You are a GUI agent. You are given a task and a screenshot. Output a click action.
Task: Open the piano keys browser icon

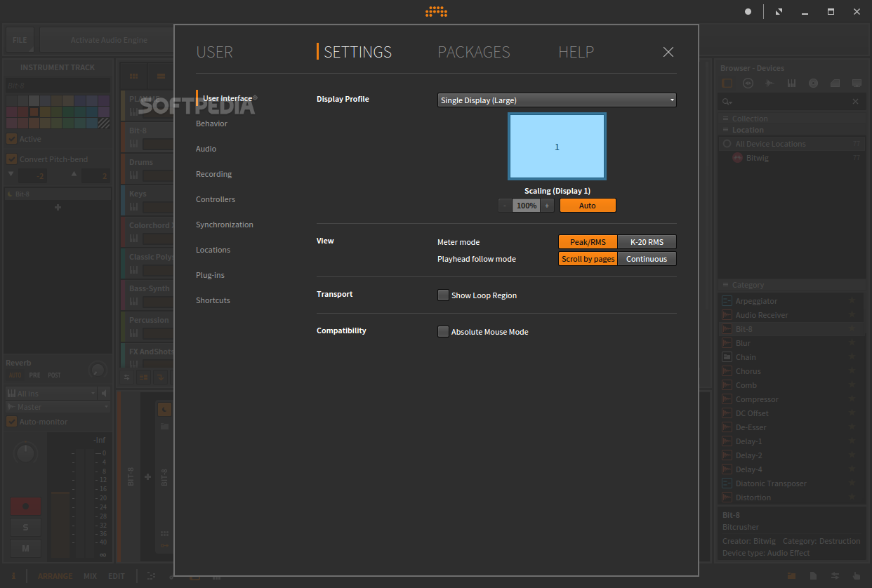(792, 83)
